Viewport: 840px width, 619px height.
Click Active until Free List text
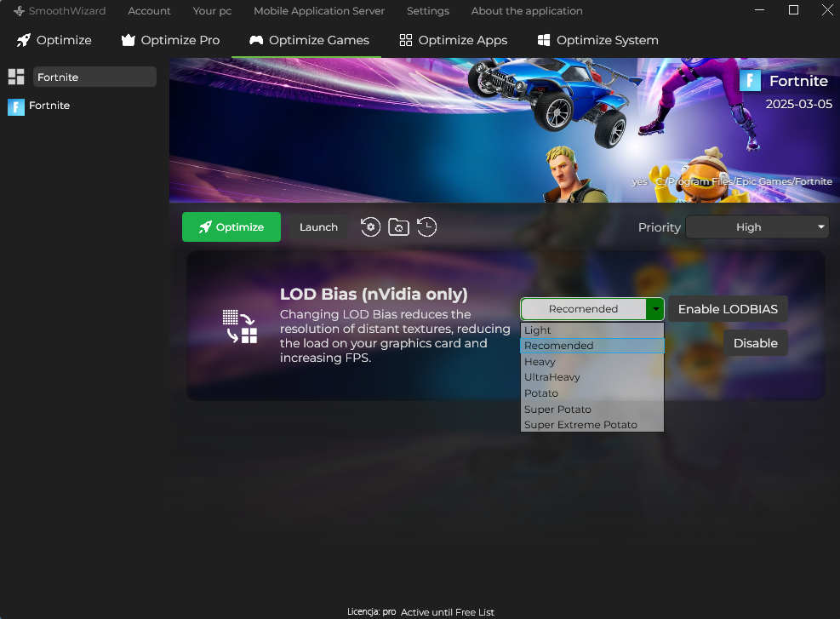tap(448, 612)
